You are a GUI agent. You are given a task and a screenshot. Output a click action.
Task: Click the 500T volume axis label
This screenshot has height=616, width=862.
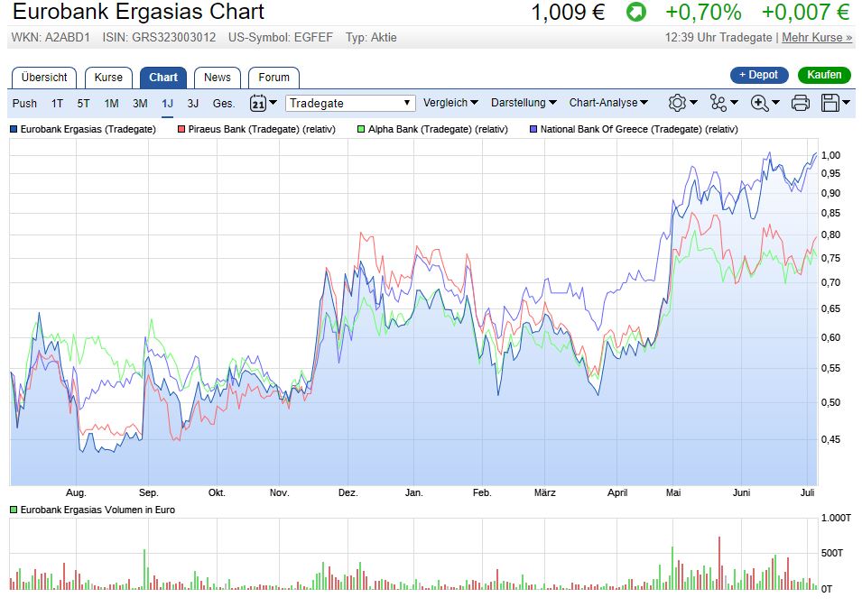point(832,553)
